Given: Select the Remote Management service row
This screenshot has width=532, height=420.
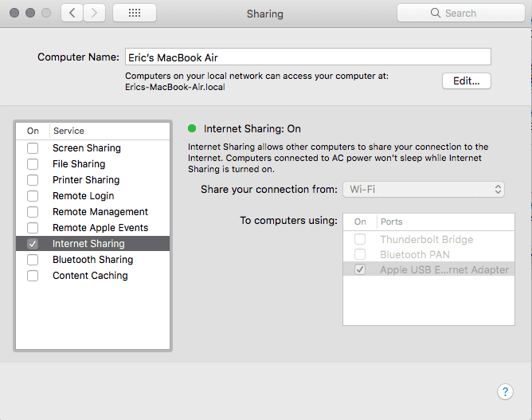Looking at the screenshot, I should tap(92, 212).
